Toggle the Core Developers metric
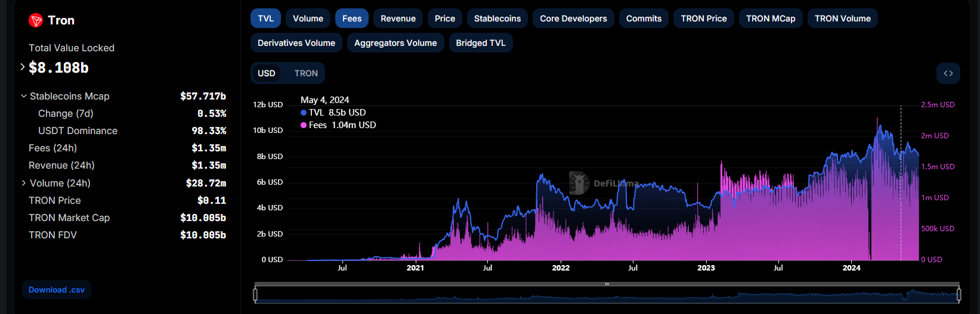The image size is (980, 314). tap(573, 18)
